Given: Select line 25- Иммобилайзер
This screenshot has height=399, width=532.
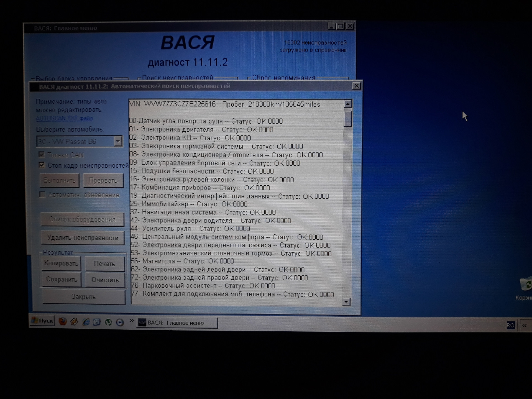Looking at the screenshot, I should click(189, 204).
